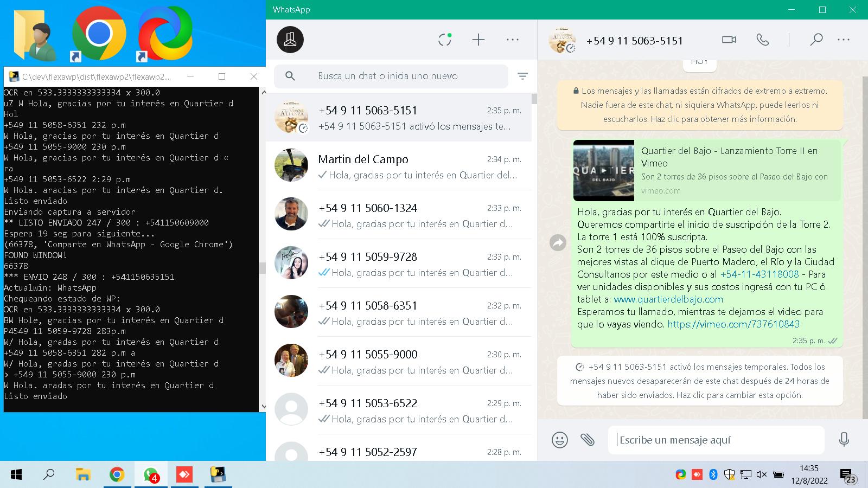
Task: Click the temporary messages notice
Action: pyautogui.click(x=700, y=381)
